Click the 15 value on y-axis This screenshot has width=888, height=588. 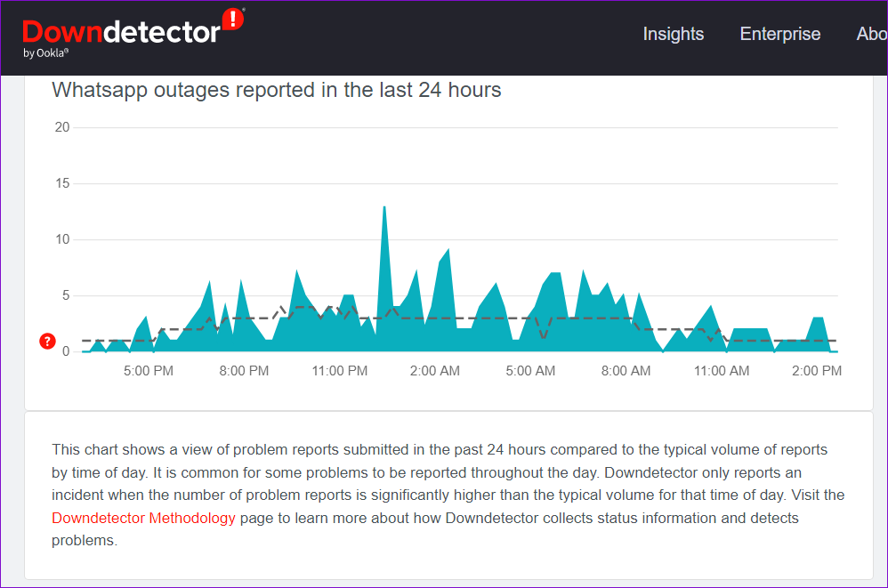62,183
